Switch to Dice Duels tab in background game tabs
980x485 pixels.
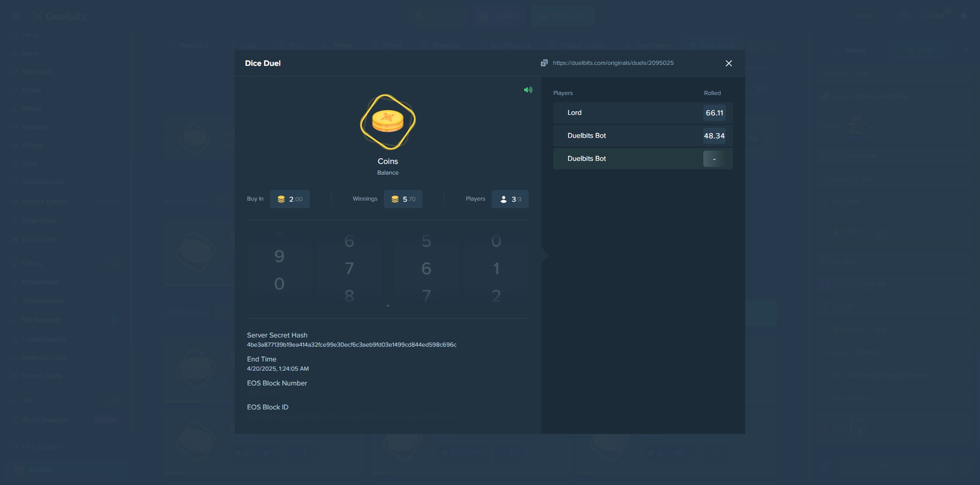coord(713,45)
